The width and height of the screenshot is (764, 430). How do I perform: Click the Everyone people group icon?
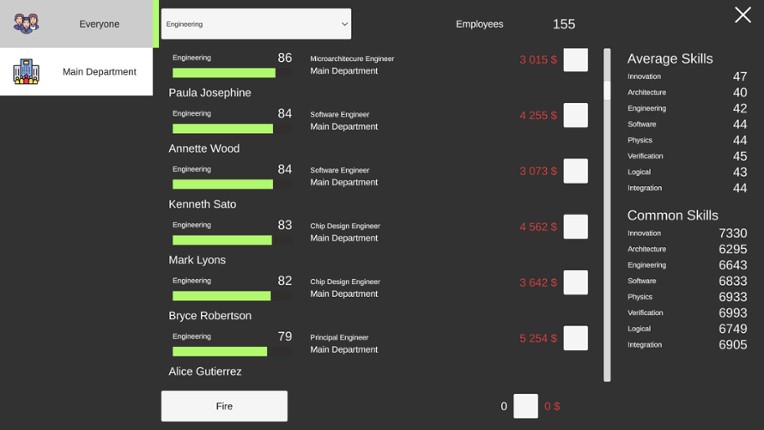tap(26, 23)
